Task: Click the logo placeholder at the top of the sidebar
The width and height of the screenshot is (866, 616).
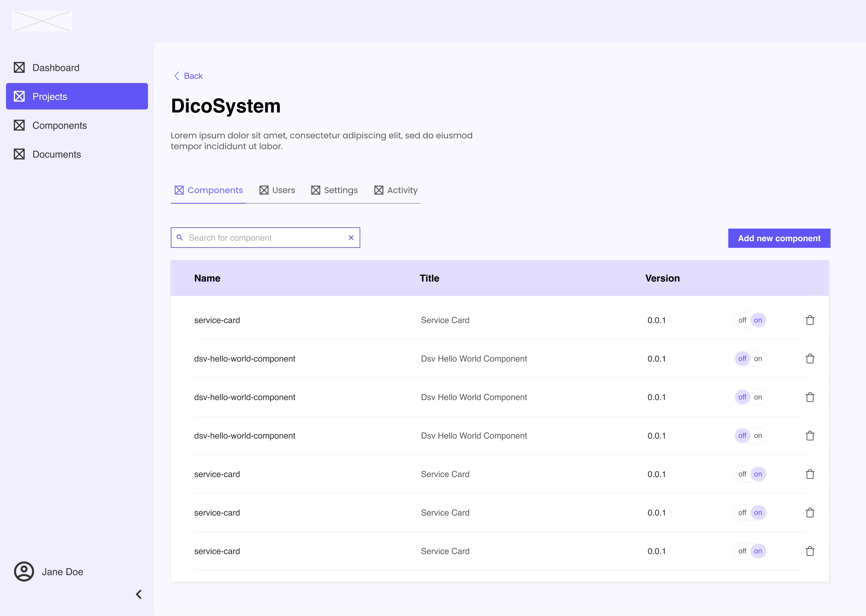Action: (42, 21)
